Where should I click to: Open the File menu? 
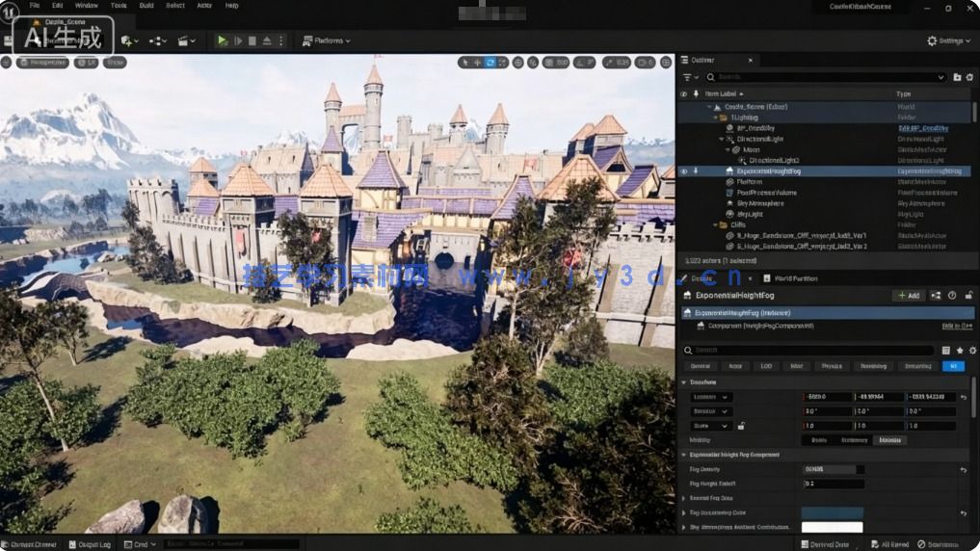coord(35,6)
